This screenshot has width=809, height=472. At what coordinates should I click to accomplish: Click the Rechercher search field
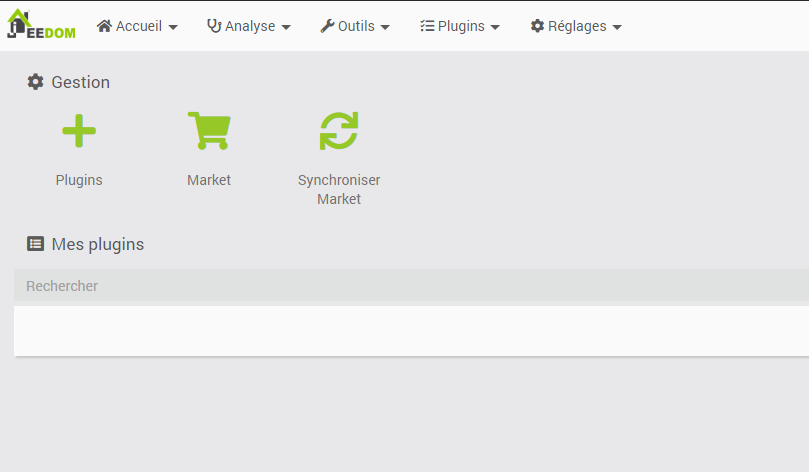[x=411, y=285]
